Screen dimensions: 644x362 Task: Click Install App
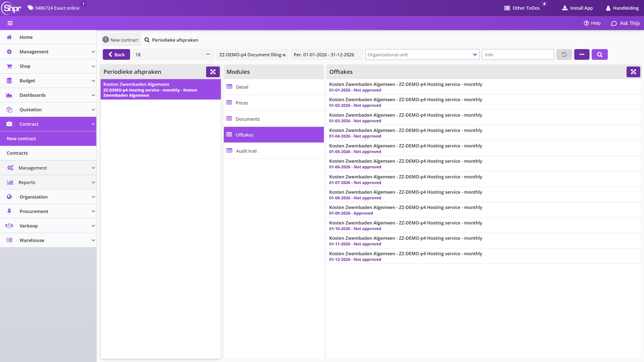(577, 8)
